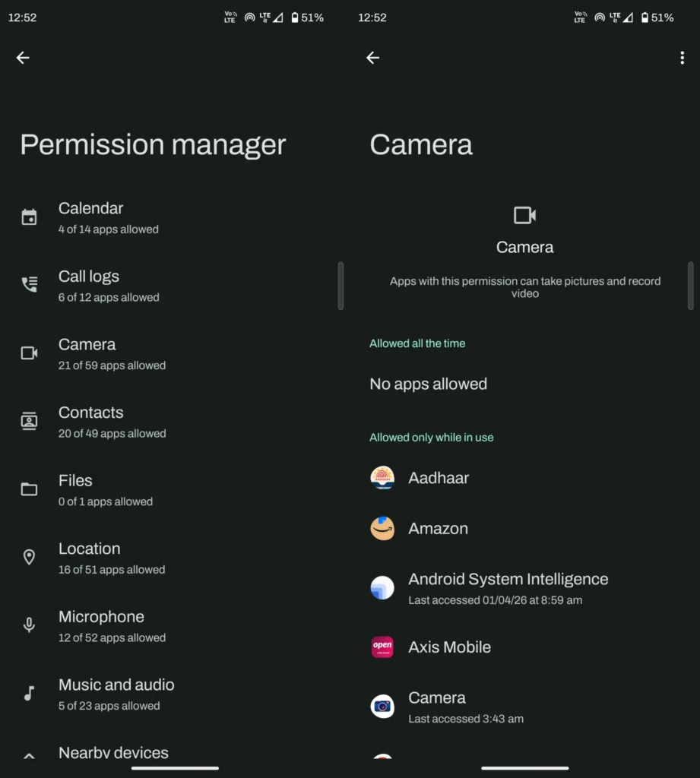Select the Contacts person icon

(29, 420)
